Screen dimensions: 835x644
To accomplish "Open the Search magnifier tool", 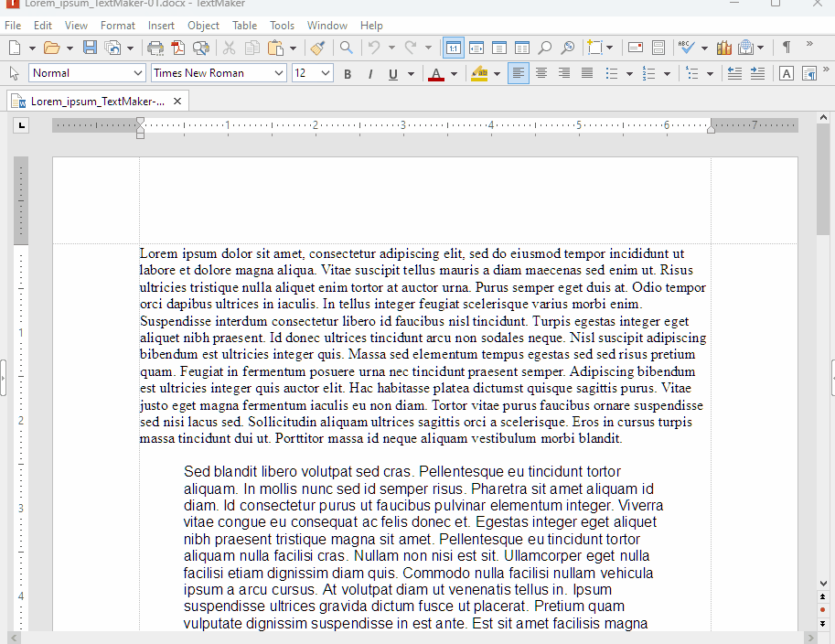I will [347, 48].
